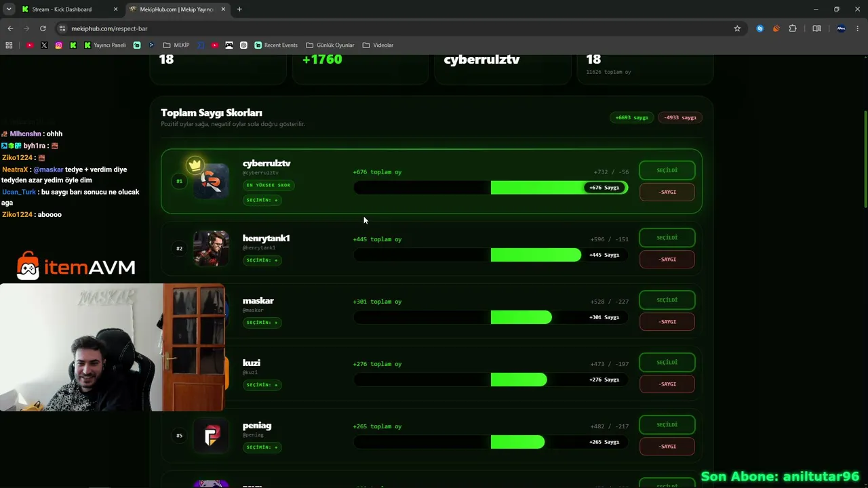Give -SAYGI to henrytank1
The height and width of the screenshot is (488, 868).
coord(667,259)
